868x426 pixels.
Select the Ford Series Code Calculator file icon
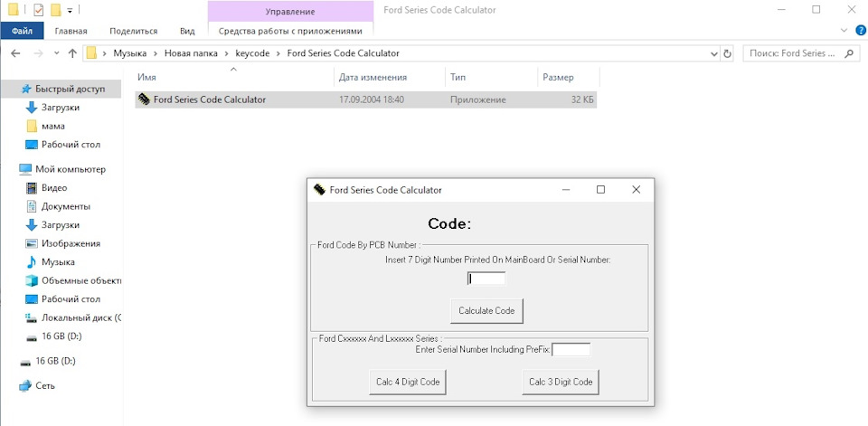click(144, 99)
